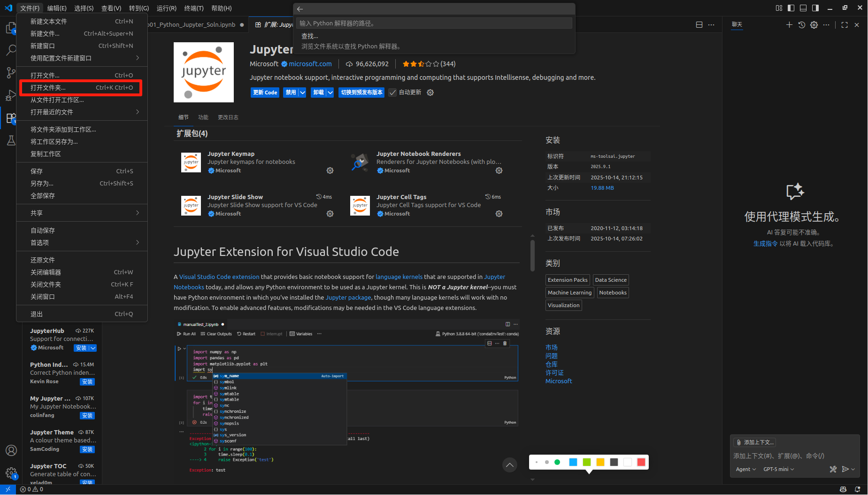Expand the Preferences submenu
Viewport: 868px width, 495px height.
point(82,242)
